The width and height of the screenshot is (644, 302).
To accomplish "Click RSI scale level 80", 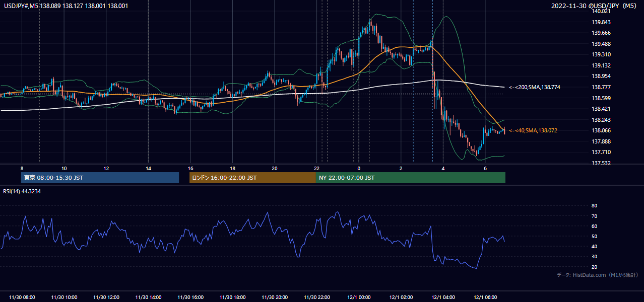I will 594,206.
